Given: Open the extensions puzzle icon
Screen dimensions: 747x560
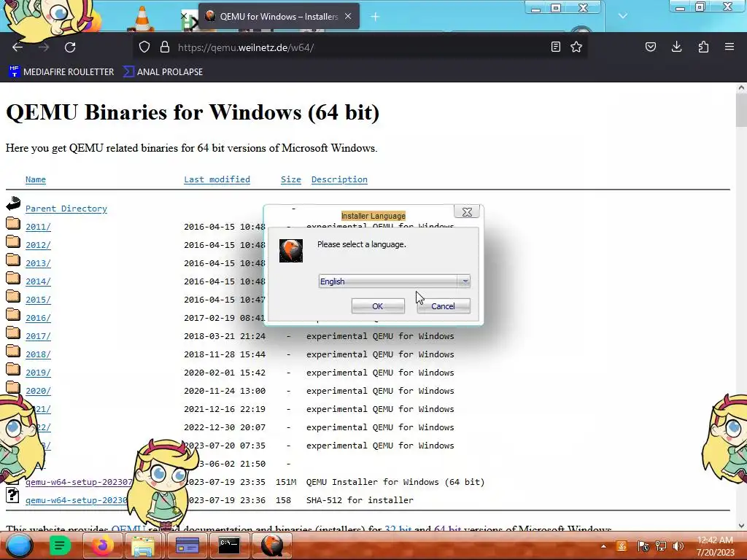Looking at the screenshot, I should pyautogui.click(x=703, y=47).
